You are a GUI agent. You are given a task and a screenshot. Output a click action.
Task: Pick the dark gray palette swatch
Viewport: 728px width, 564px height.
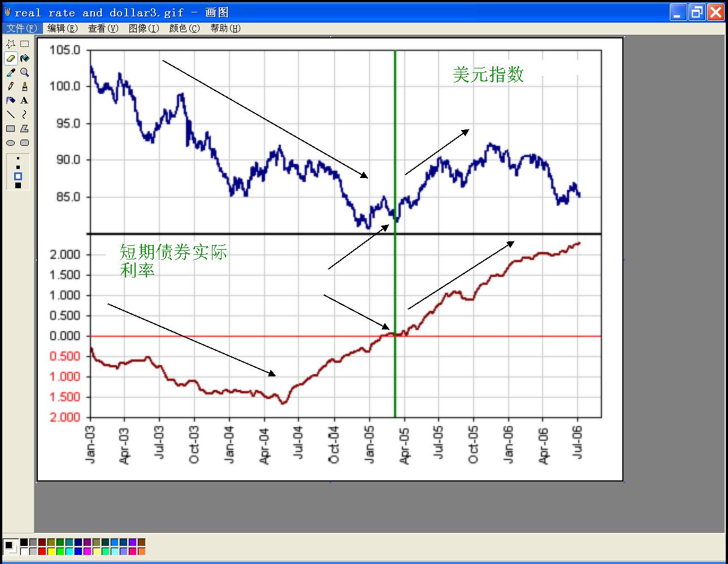coord(33,542)
